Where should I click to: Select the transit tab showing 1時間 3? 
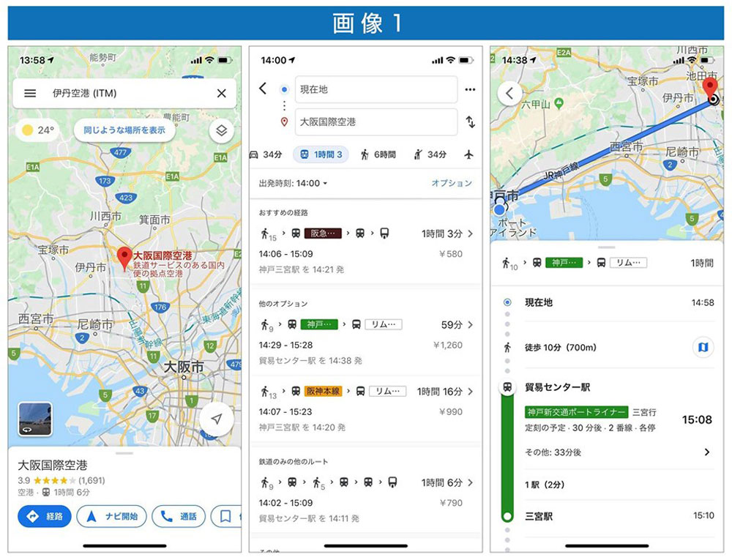321,154
